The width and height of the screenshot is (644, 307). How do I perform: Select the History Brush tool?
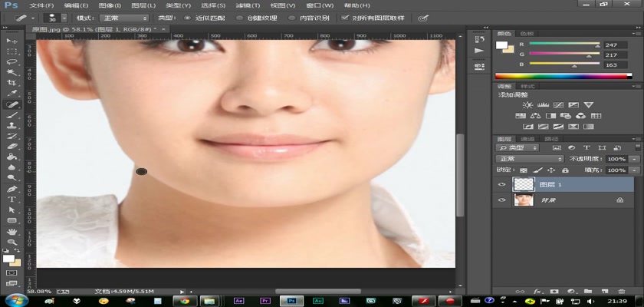pos(12,136)
